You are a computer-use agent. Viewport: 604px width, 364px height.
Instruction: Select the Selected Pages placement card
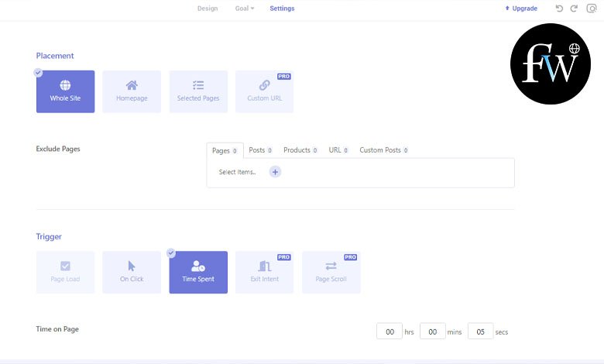click(x=198, y=91)
